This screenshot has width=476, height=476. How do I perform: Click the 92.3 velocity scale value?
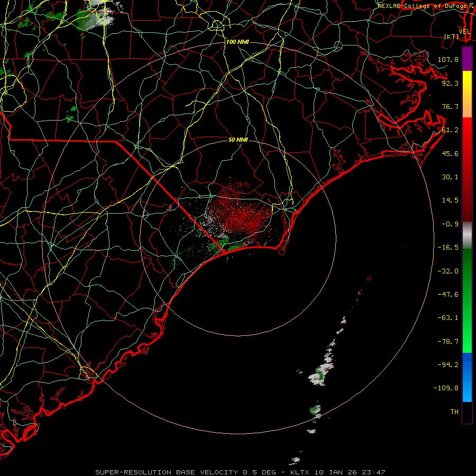(x=450, y=83)
